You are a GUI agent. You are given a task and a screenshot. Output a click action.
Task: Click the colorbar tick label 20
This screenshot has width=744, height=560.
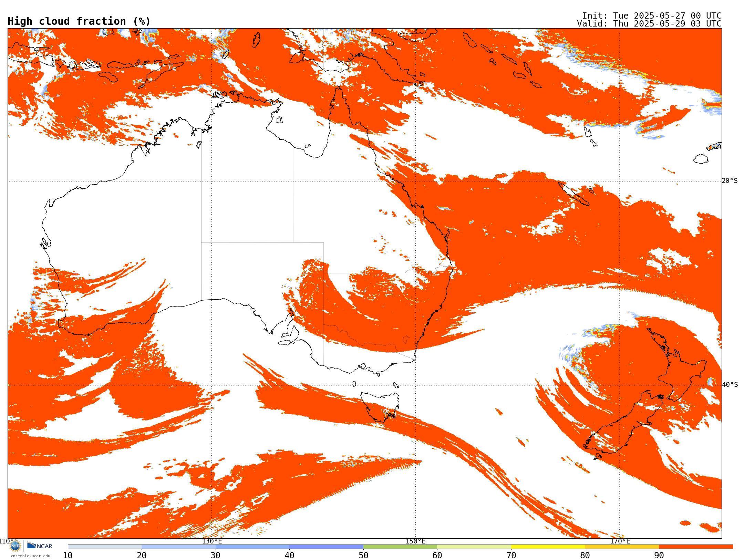click(x=142, y=555)
